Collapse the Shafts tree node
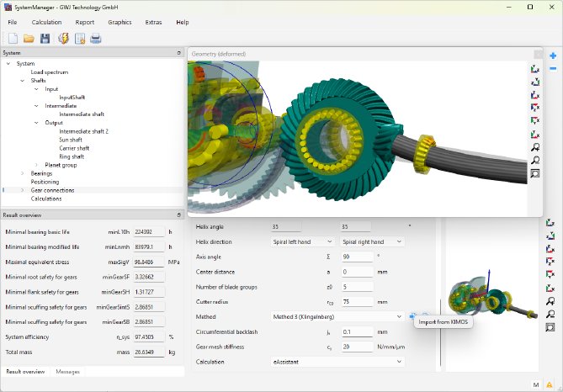563x392 pixels. click(x=22, y=81)
